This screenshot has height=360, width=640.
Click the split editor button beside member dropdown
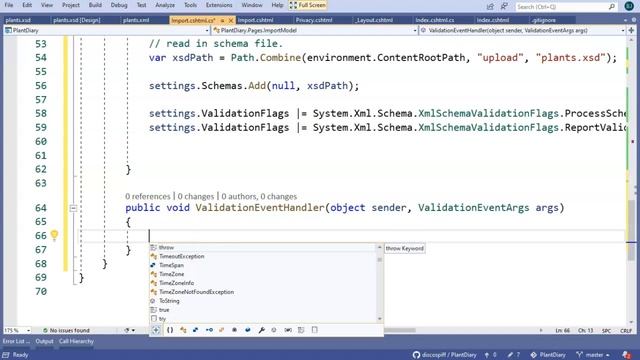[631, 30]
